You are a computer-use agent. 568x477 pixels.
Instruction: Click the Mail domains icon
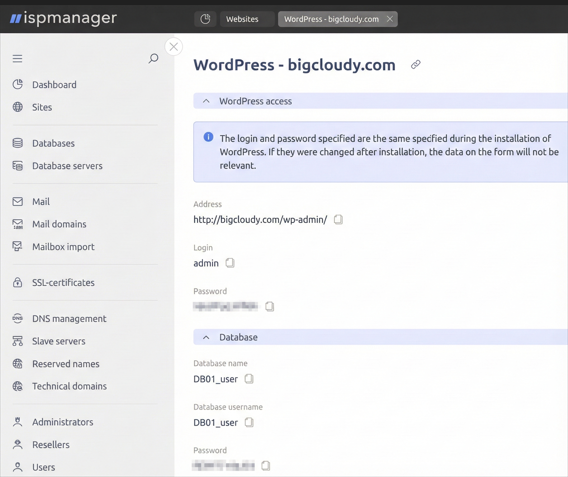[x=17, y=224]
